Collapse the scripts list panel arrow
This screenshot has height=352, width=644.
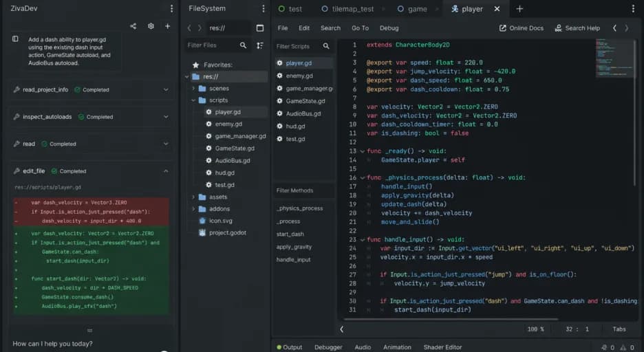pyautogui.click(x=342, y=329)
